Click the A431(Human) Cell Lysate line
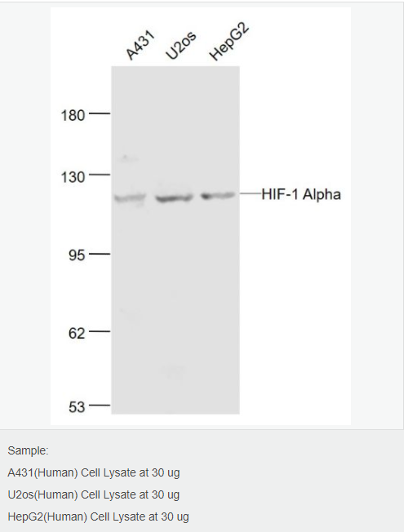 pos(94,472)
